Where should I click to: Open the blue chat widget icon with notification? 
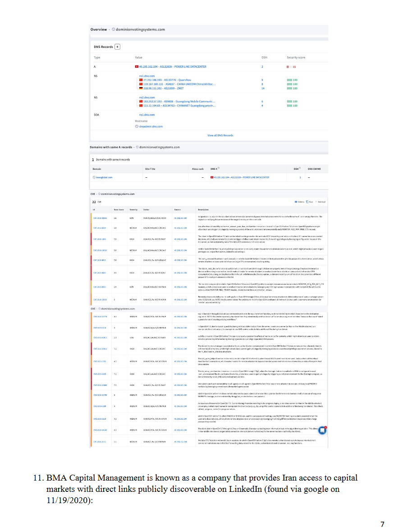[322, 430]
